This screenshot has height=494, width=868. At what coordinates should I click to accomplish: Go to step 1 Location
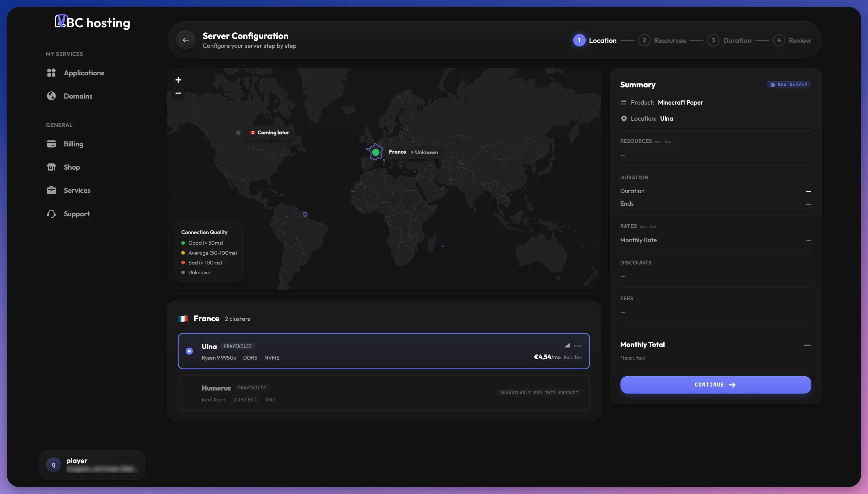point(595,40)
